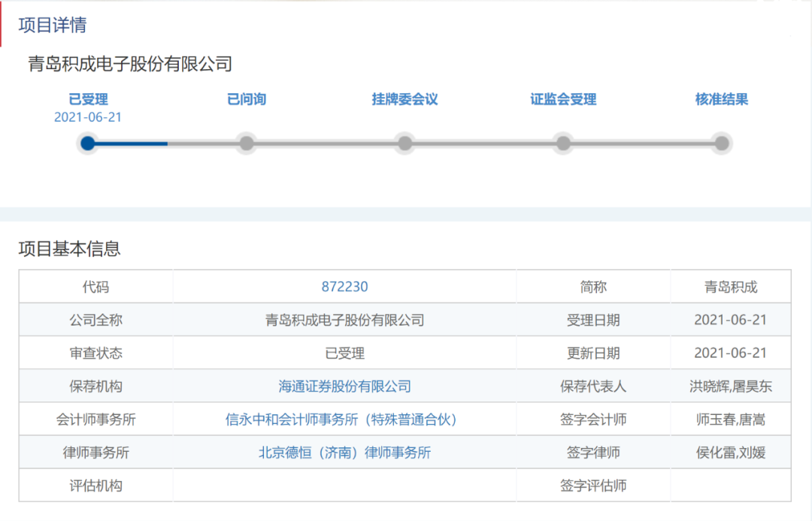Click the 已问询 progress step dot
The width and height of the screenshot is (812, 521).
(247, 143)
